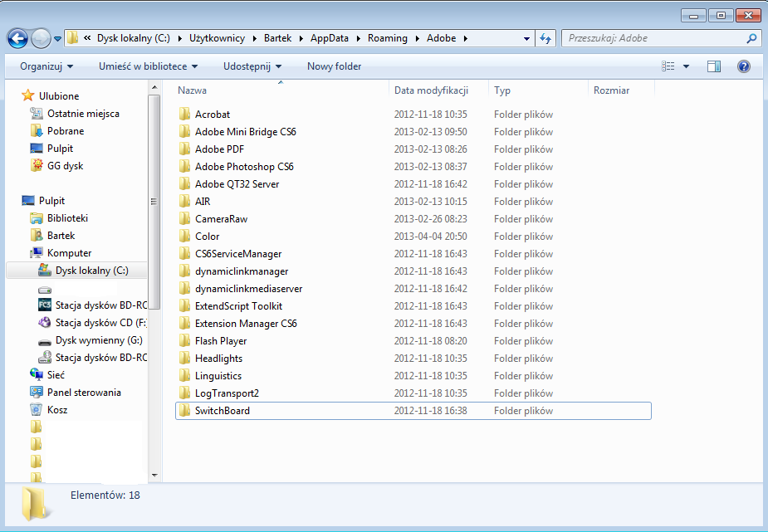768x532 pixels.
Task: Open 'GG dysk' in the sidebar
Action: coord(56,166)
